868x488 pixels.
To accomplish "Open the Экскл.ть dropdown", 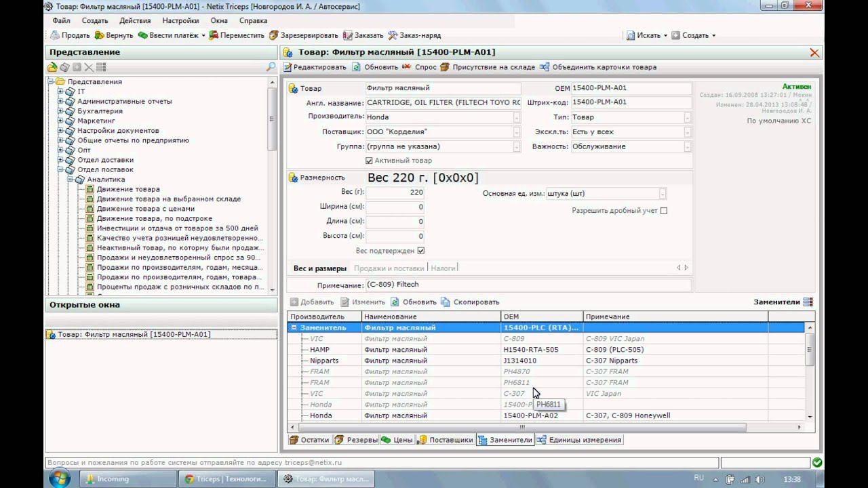I will point(688,132).
